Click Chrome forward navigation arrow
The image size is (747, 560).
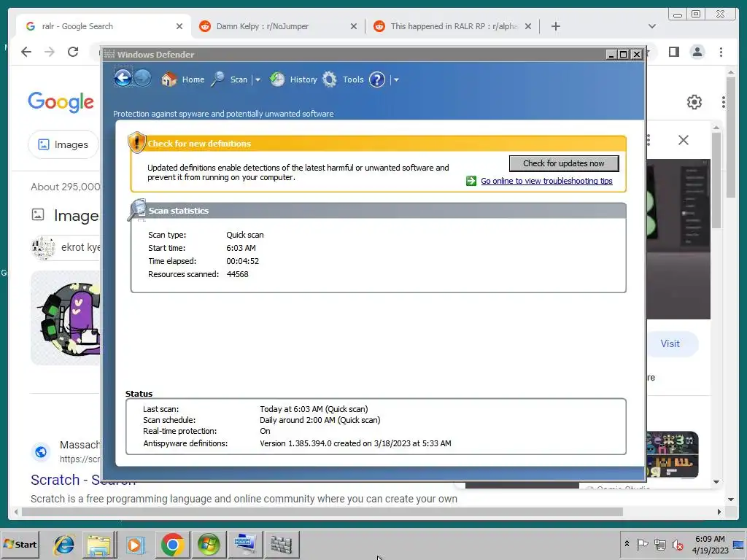pos(50,52)
